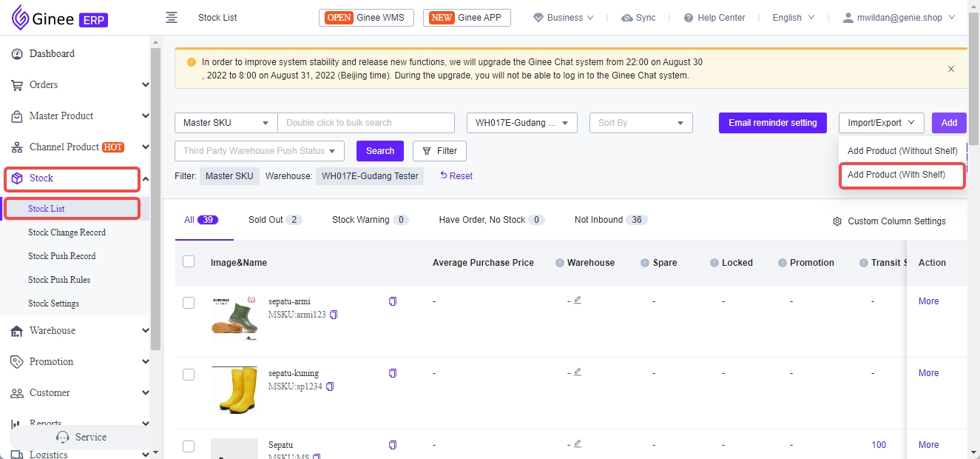The width and height of the screenshot is (980, 459).
Task: Open the Sort By dropdown
Action: (x=641, y=123)
